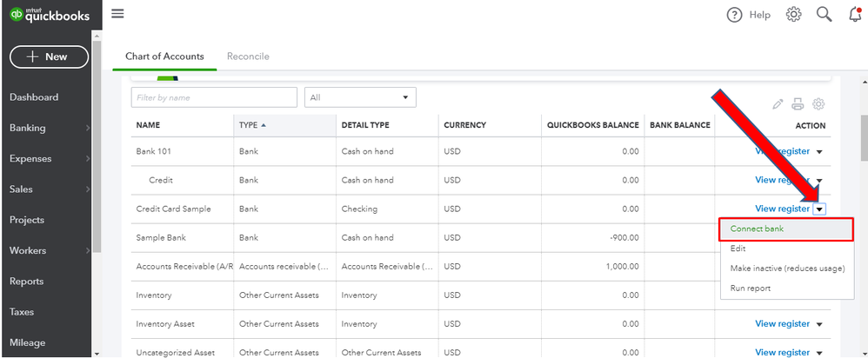Click the Checking detail type cell
868x358 pixels.
tap(359, 209)
